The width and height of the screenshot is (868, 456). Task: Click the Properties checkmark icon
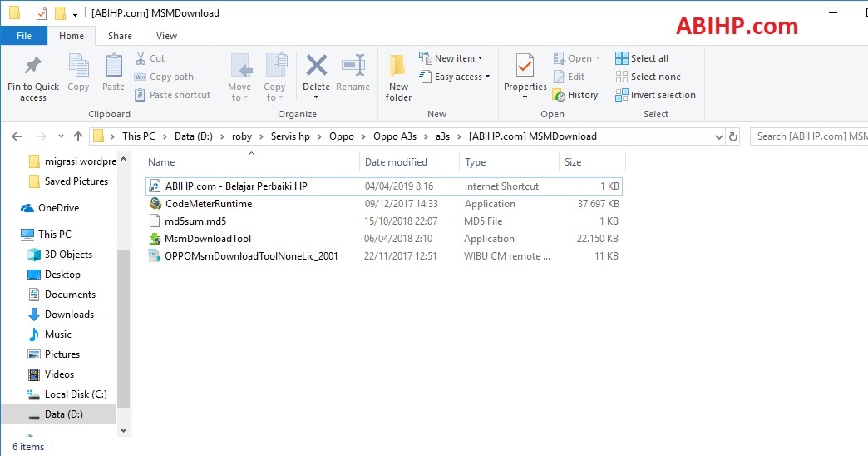coord(525,66)
